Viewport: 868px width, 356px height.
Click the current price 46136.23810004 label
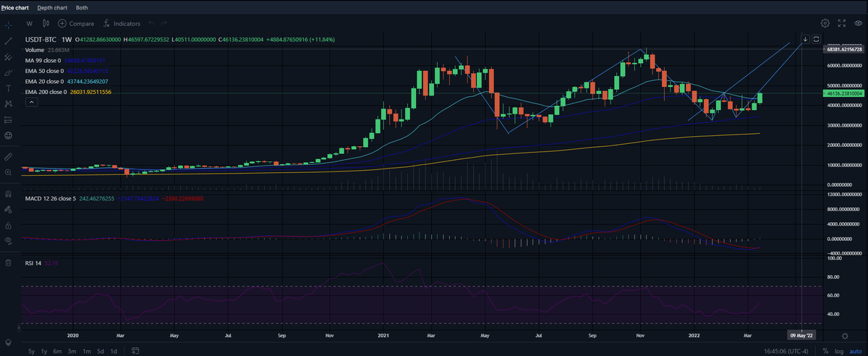click(x=843, y=93)
